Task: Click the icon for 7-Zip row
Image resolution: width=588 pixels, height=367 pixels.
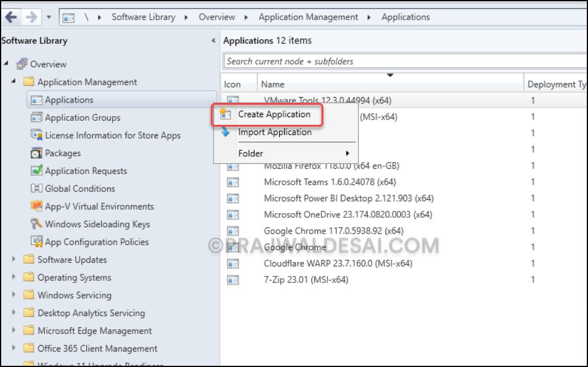Action: click(x=233, y=279)
